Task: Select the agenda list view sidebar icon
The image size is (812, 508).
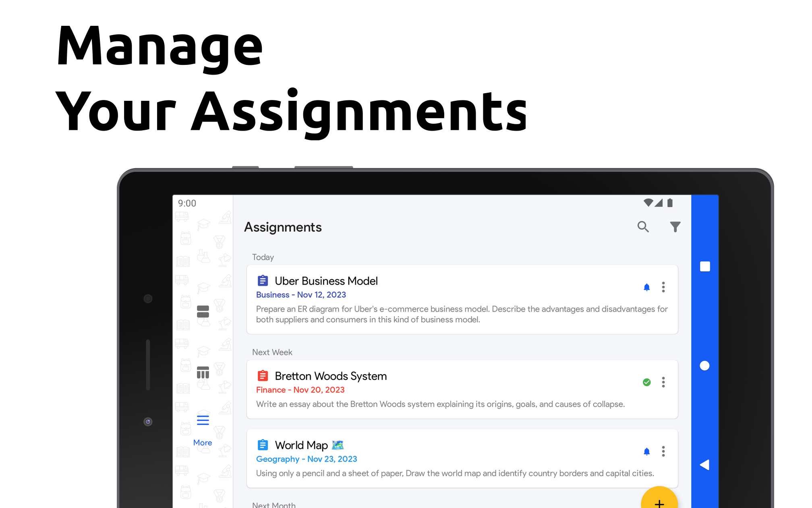Action: [x=203, y=311]
